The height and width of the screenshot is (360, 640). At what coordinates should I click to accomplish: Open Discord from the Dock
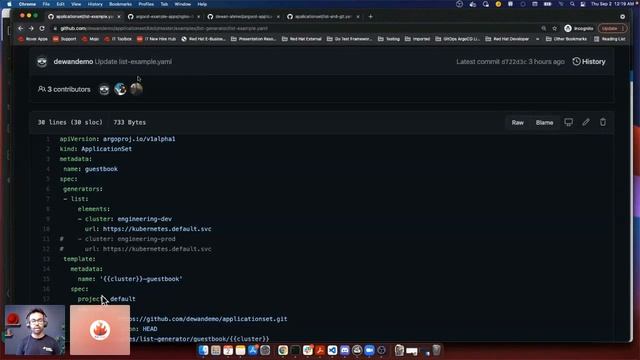pyautogui.click(x=344, y=350)
